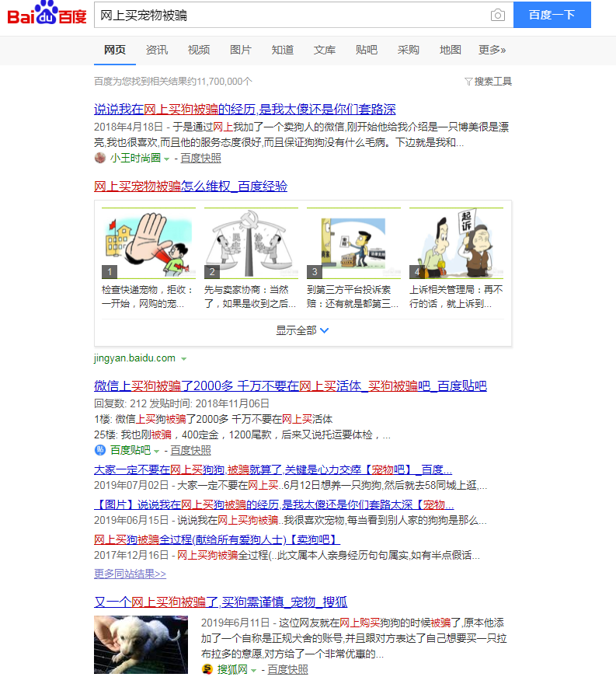616x677 pixels.
Task: Click the 搜狐网 source name
Action: (232, 669)
